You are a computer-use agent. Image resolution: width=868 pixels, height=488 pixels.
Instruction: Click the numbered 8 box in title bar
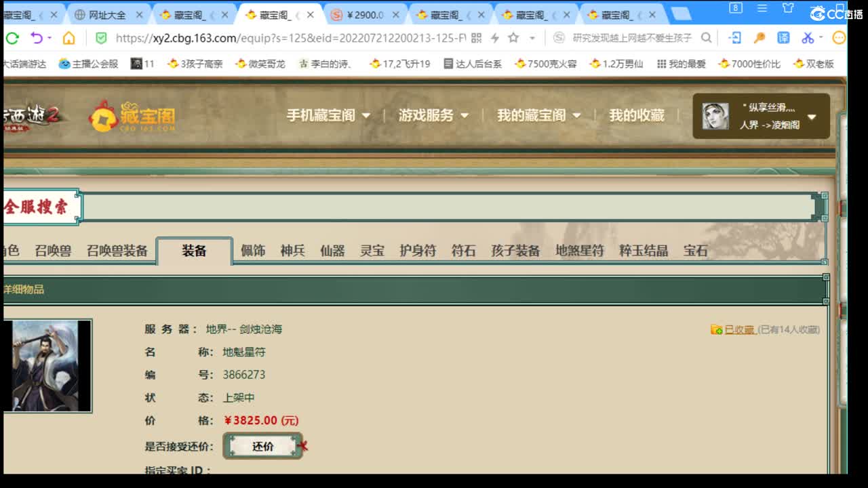[736, 8]
